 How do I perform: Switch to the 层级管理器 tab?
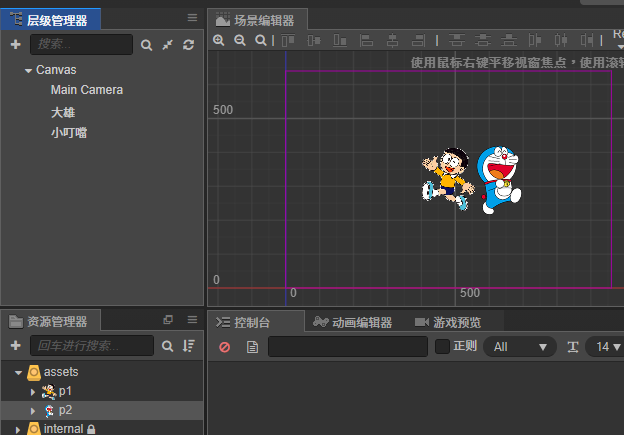point(51,20)
